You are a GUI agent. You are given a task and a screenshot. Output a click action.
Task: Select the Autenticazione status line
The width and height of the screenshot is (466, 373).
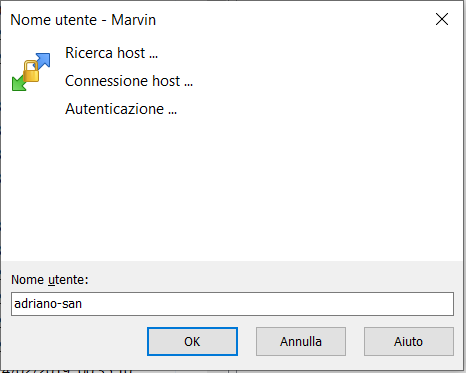pos(121,109)
